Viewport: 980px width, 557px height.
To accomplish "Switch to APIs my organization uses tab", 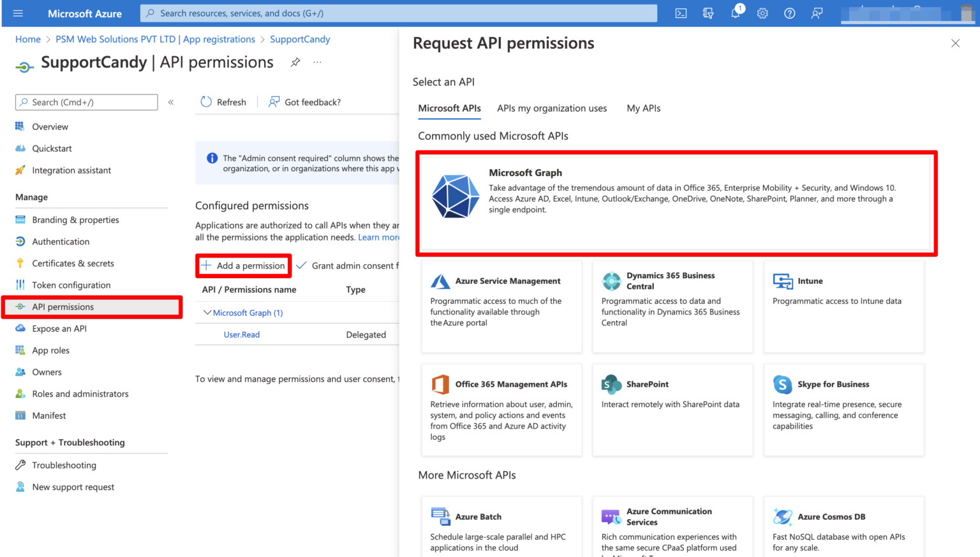I will pos(552,108).
